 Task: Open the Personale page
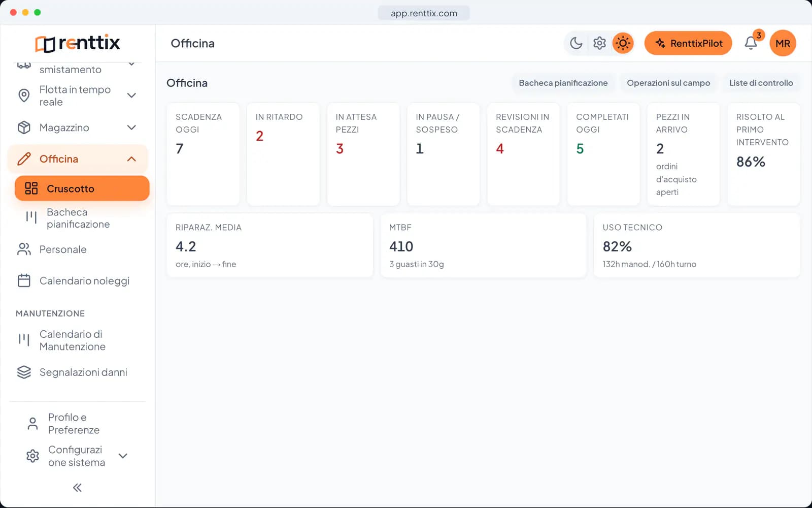(78, 249)
